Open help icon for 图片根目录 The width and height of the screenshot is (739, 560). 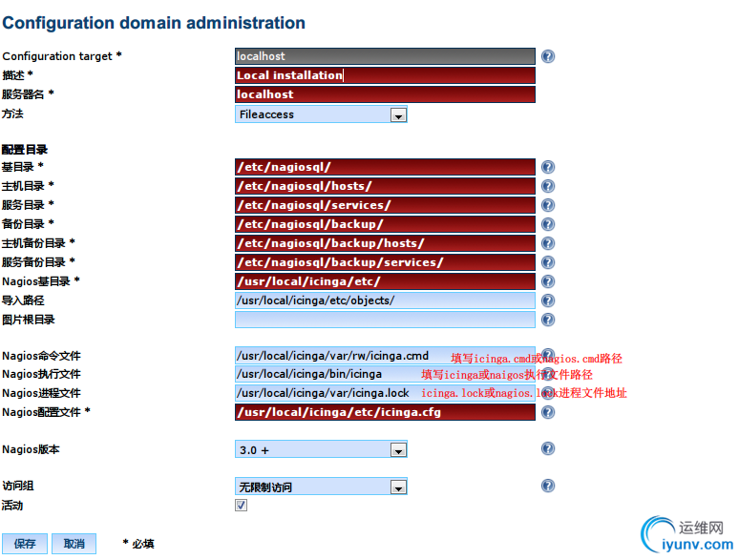[x=548, y=320]
